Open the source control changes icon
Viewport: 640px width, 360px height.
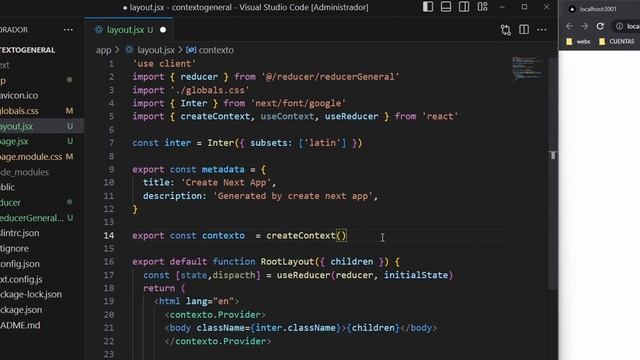pyautogui.click(x=506, y=30)
